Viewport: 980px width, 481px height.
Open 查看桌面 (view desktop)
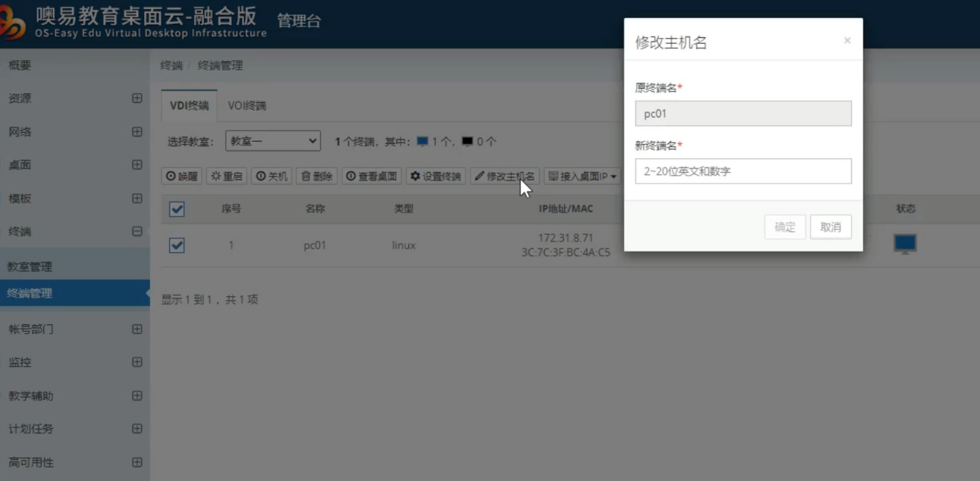tap(371, 176)
